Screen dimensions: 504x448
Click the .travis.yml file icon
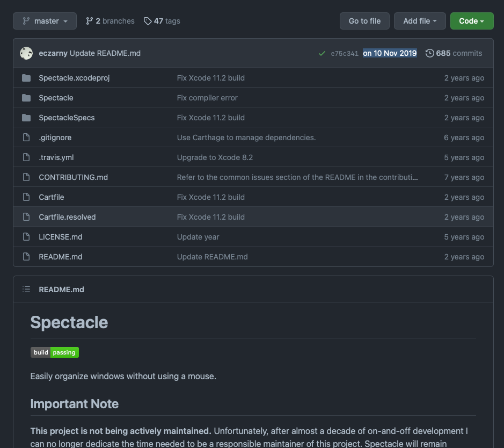click(26, 157)
